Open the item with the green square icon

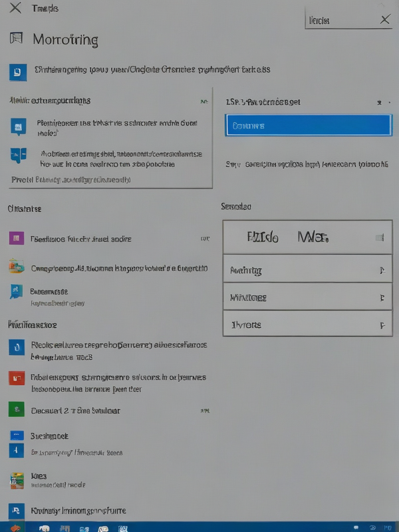(17, 410)
